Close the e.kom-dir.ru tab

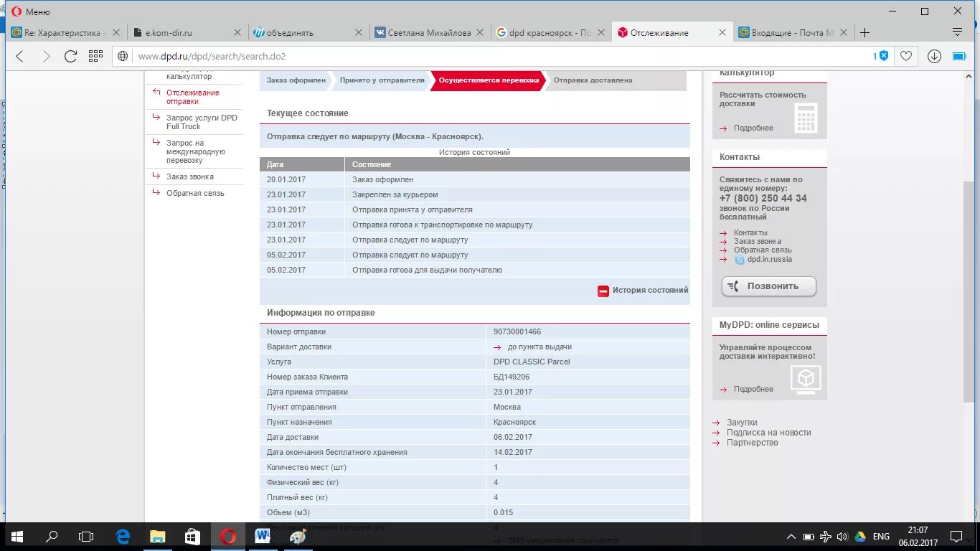(x=237, y=32)
